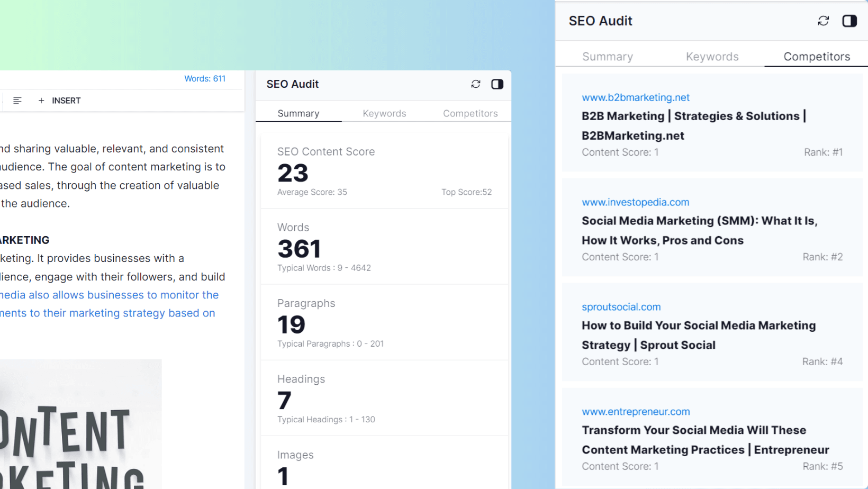Viewport: 868px width, 489px height.
Task: Click the Rank: #5 label
Action: pyautogui.click(x=822, y=467)
